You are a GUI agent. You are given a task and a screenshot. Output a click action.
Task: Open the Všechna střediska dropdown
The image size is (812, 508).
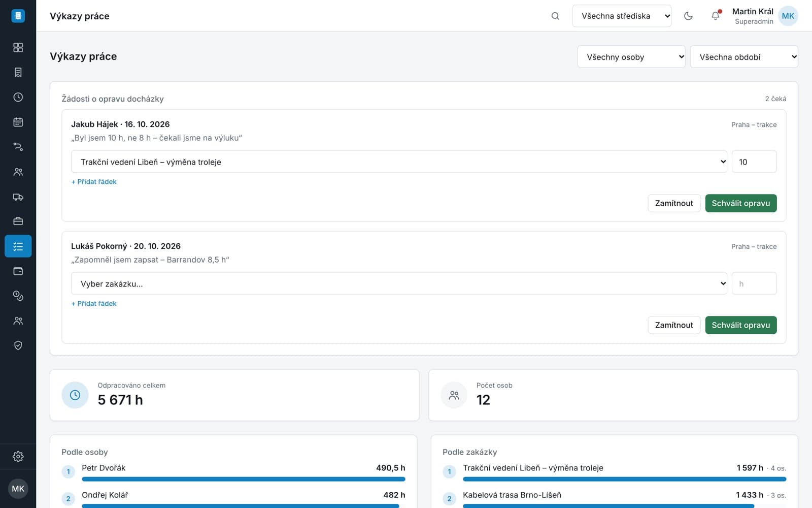pos(622,16)
